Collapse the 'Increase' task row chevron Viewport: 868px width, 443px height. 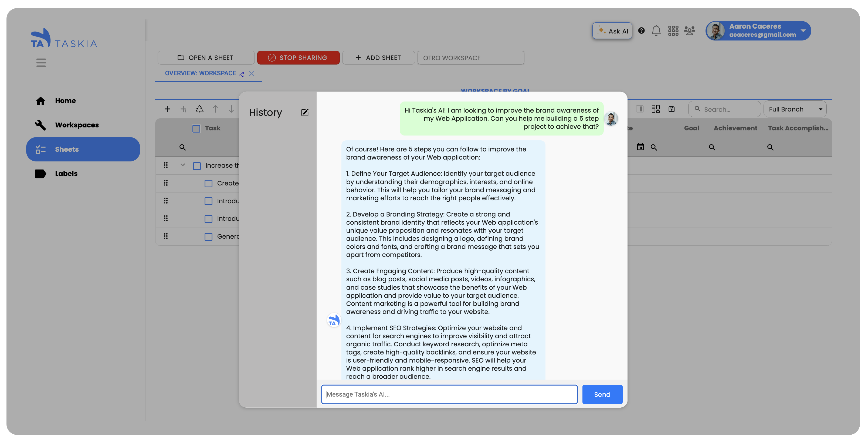point(183,165)
